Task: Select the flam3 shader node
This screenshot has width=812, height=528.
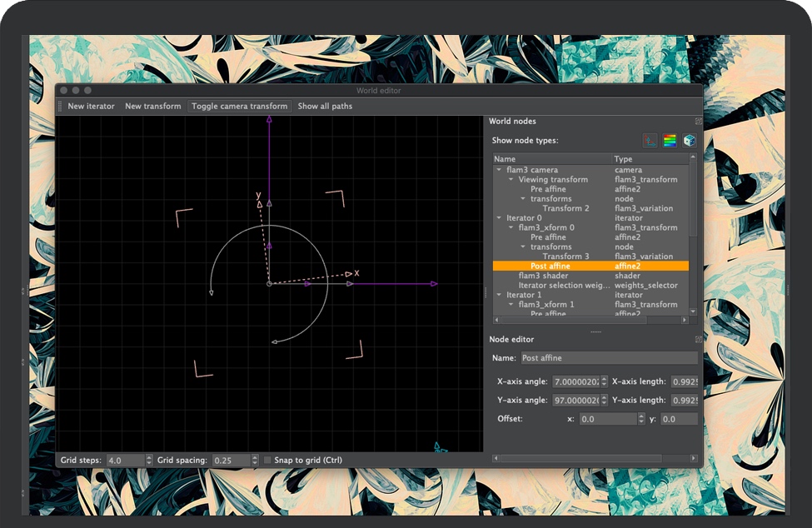Action: (x=543, y=276)
